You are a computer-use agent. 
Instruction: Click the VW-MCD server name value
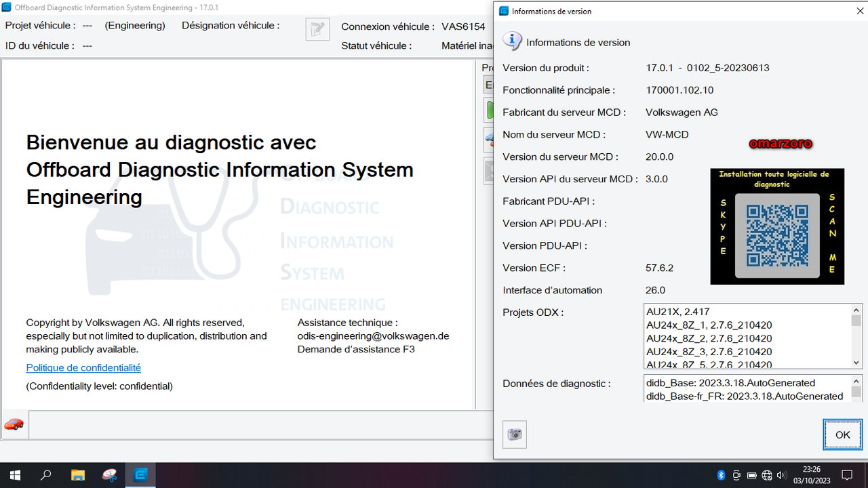tap(667, 134)
